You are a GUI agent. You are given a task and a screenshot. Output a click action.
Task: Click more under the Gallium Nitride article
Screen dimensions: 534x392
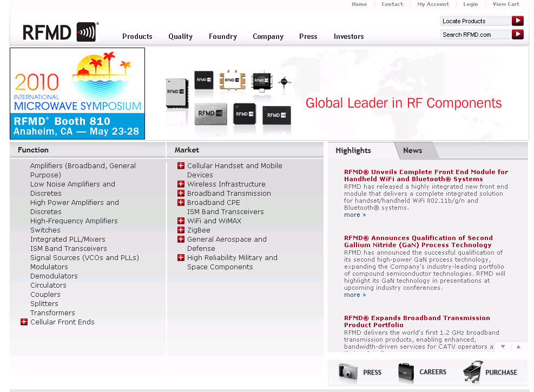(x=355, y=295)
